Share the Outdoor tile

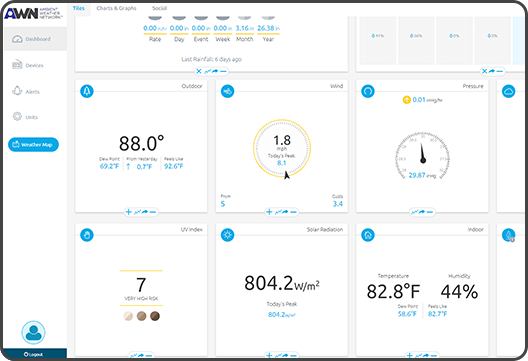point(145,212)
